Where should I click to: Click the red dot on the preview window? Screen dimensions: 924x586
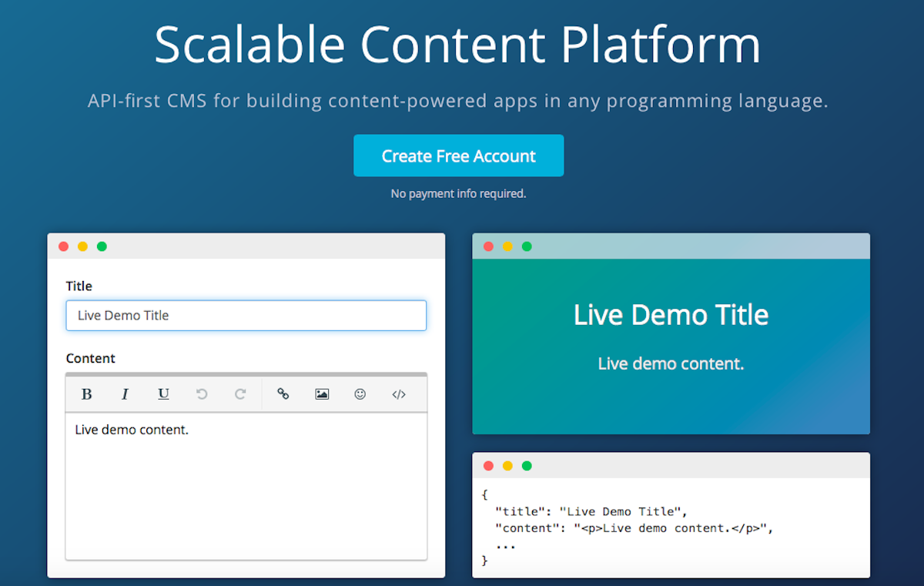coord(488,246)
